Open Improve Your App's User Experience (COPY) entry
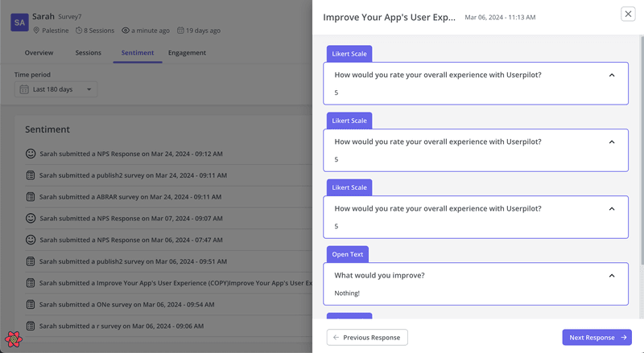Viewport: 644px width, 353px height. 175,283
